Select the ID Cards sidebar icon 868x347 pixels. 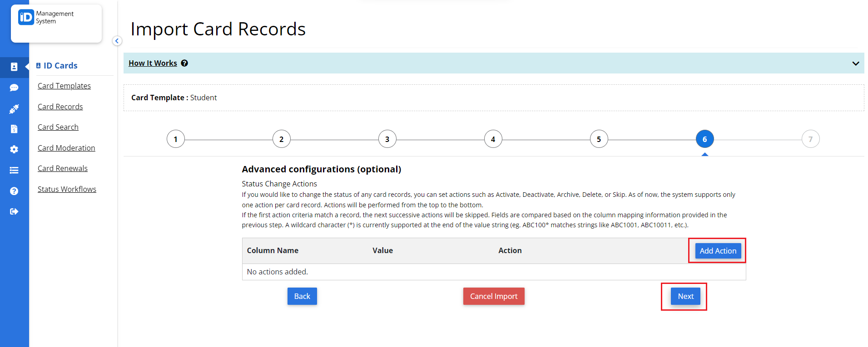click(14, 67)
